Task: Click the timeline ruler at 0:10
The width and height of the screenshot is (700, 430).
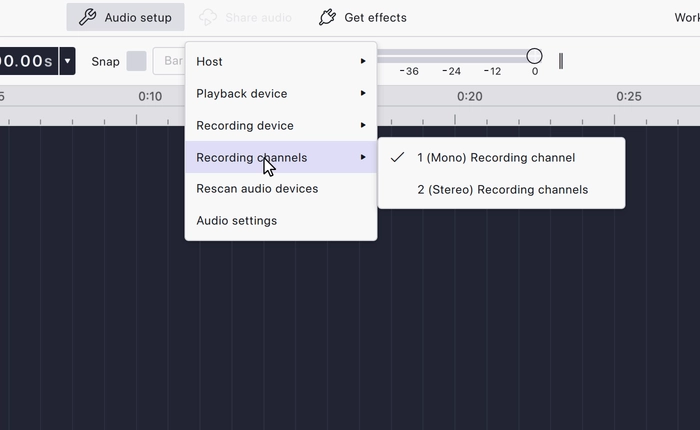Action: coord(150,96)
